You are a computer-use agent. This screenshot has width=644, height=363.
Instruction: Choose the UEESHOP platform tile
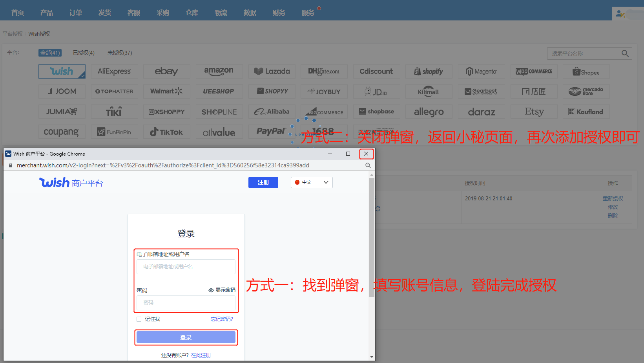219,92
